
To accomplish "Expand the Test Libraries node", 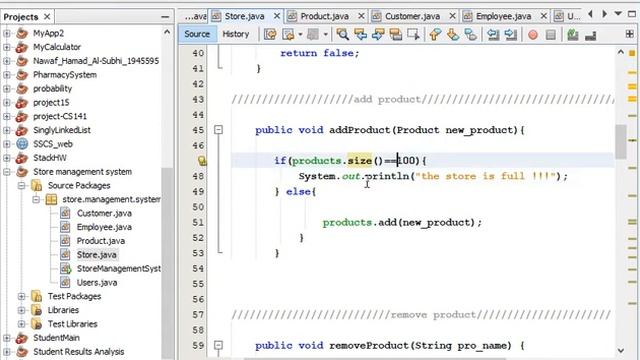I will click(x=22, y=324).
